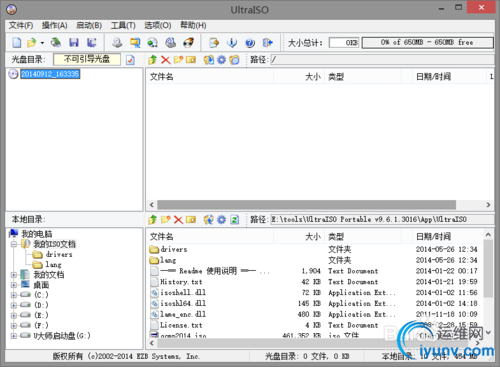Click the 0% of 650MB capacity bar

tap(428, 43)
